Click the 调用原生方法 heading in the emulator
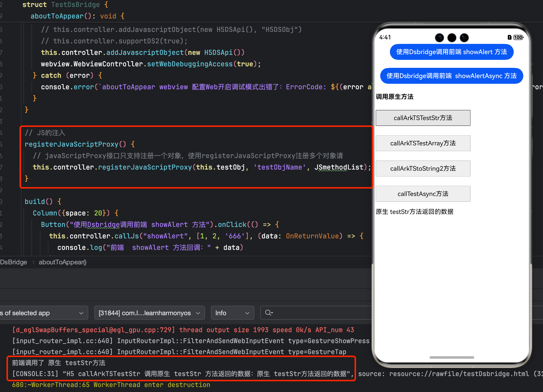Viewport: 543px width, 392px height. click(x=394, y=97)
